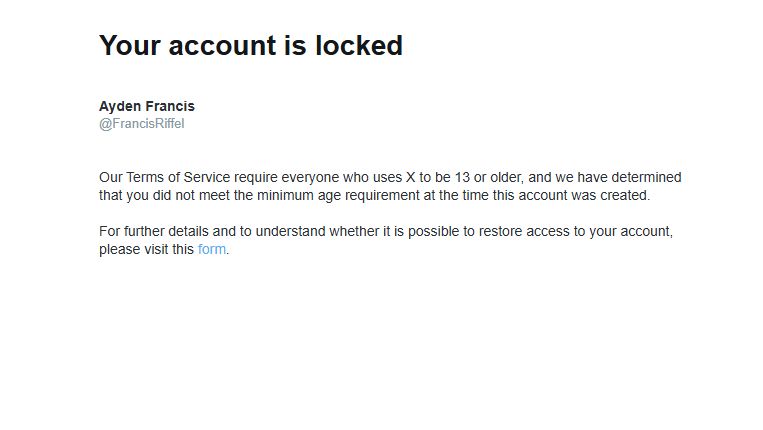Click "Ayden" in the display name
Viewport: 763px width, 430px height.
coord(120,106)
